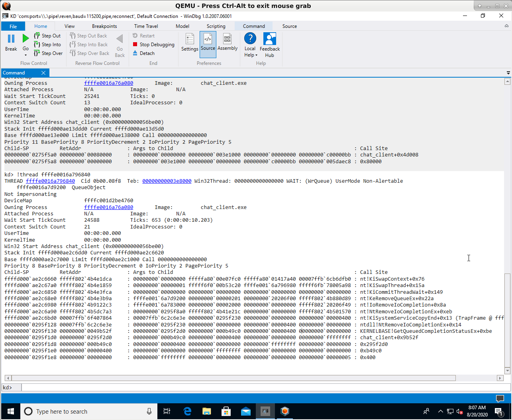
Task: Click the call site KERNELBASE!GetQueuedCompletionStatusEx+0xbe
Action: click(x=426, y=331)
